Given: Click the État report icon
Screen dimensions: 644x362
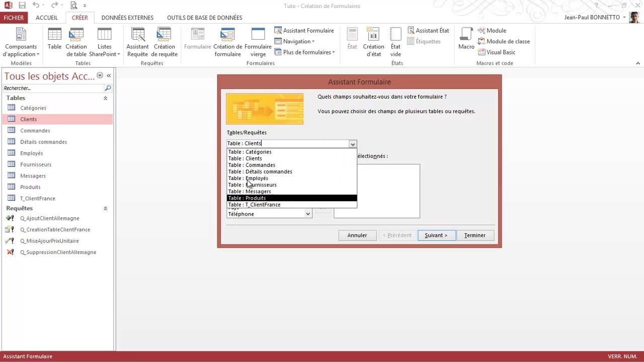Looking at the screenshot, I should click(x=352, y=39).
